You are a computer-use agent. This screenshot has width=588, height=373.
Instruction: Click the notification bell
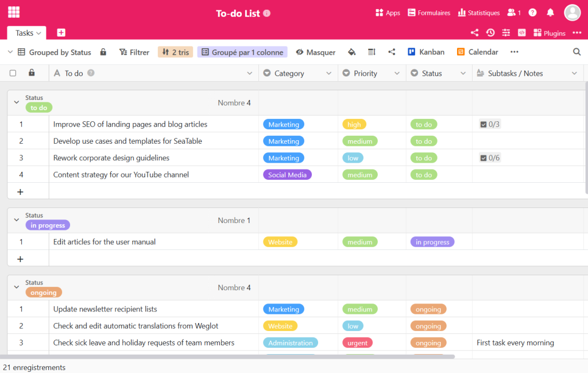[550, 12]
